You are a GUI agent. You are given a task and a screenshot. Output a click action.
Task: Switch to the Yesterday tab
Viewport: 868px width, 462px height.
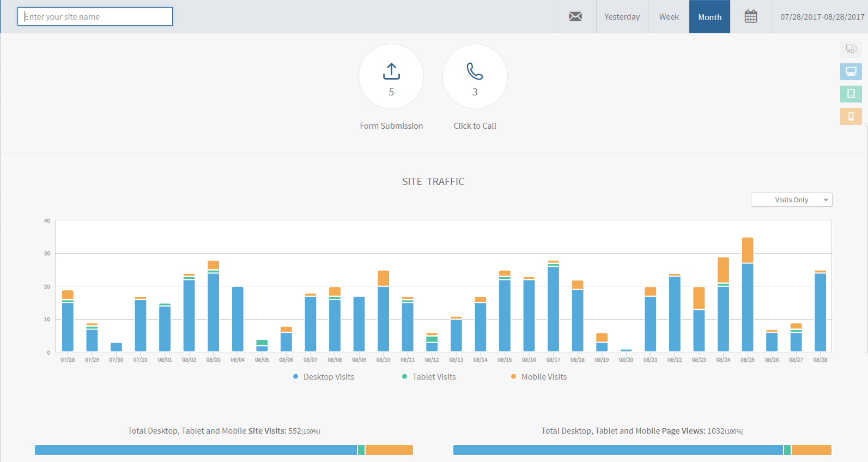pos(622,17)
